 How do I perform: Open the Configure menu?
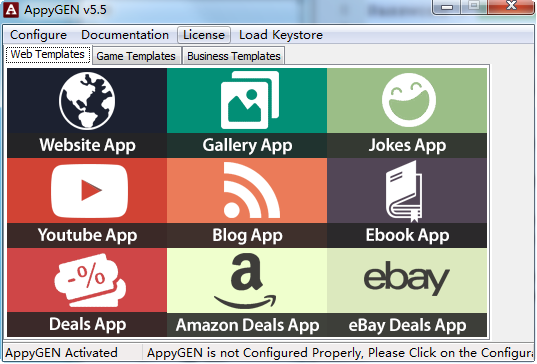tap(38, 35)
